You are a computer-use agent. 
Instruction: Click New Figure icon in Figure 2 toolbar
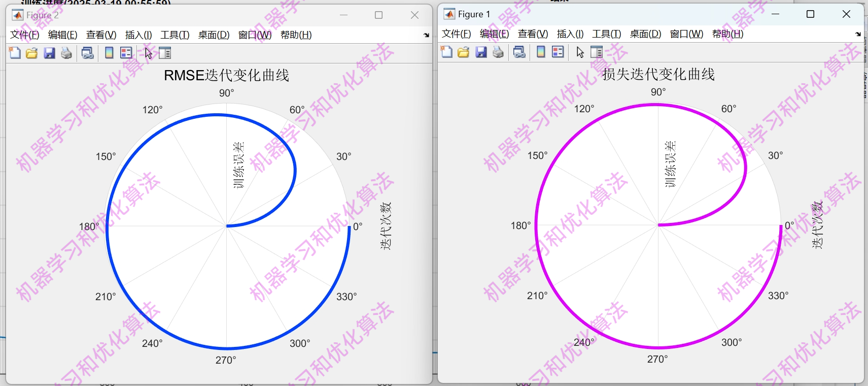click(15, 53)
